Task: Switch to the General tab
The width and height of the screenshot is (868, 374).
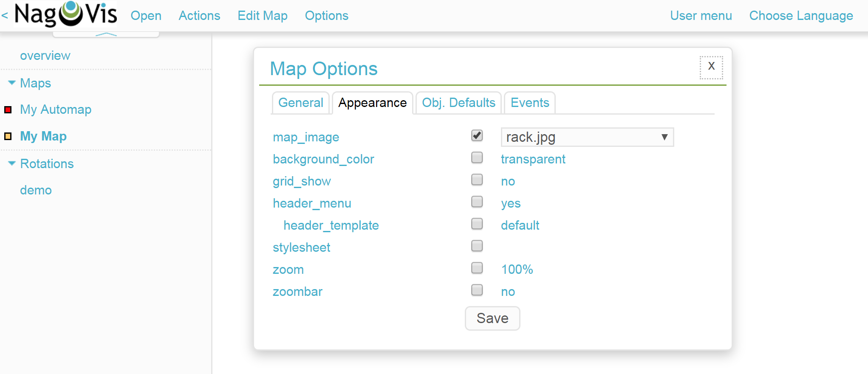Action: [301, 103]
